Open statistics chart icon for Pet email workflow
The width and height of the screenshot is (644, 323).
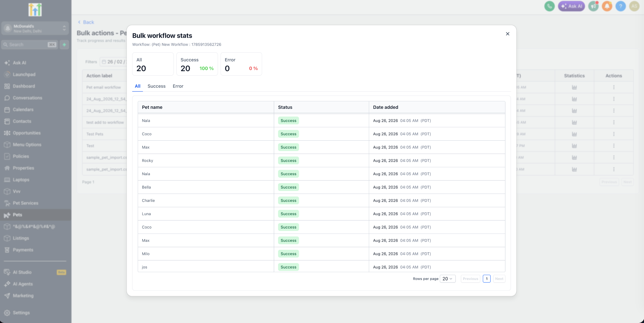[x=574, y=87]
